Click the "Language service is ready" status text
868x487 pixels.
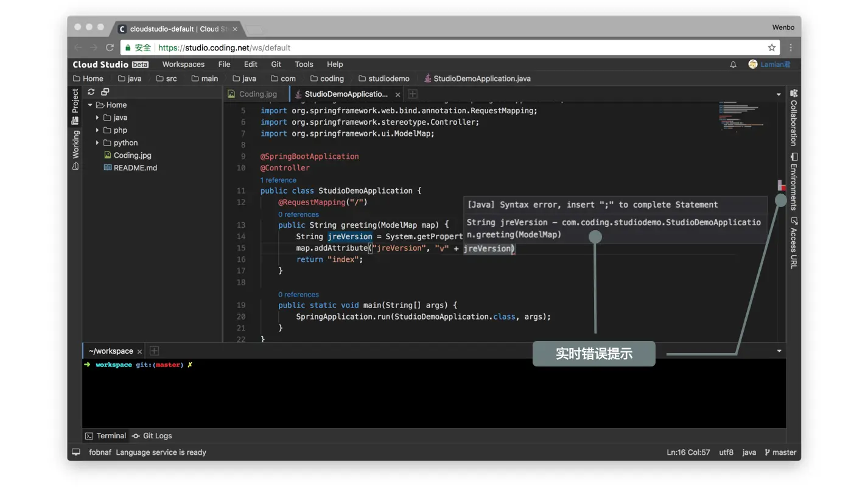[x=161, y=452]
